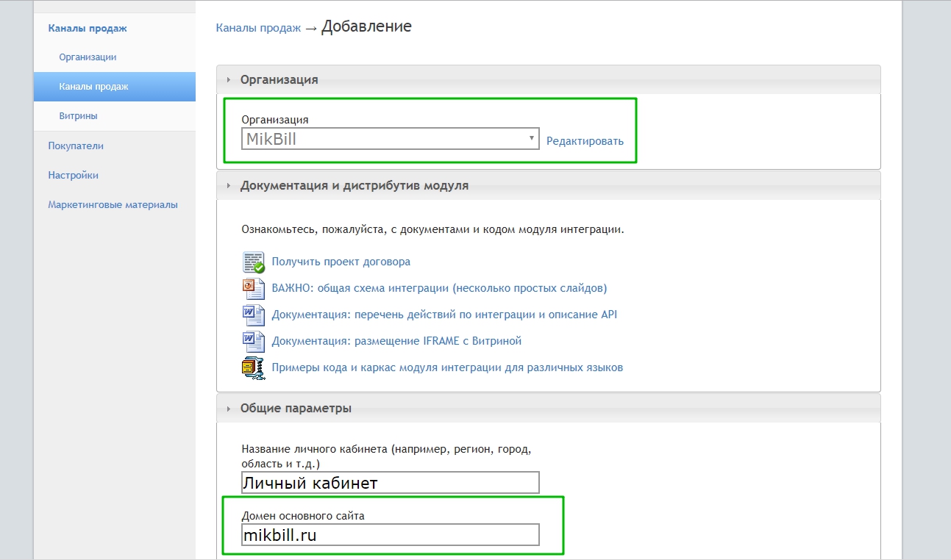Open Настройки in the sidebar menu

[x=73, y=176]
